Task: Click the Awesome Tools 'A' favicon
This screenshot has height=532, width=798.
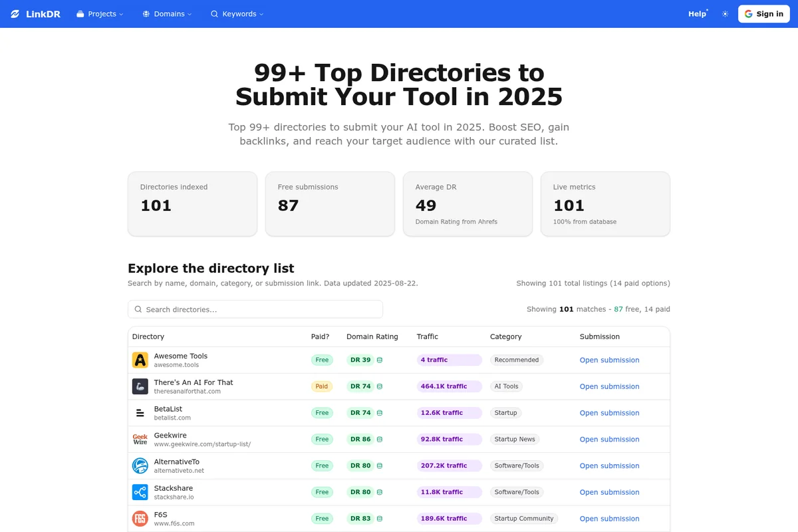Action: [x=140, y=359]
